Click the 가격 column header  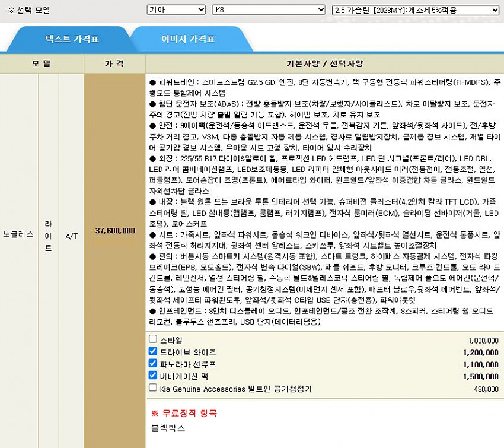(114, 63)
